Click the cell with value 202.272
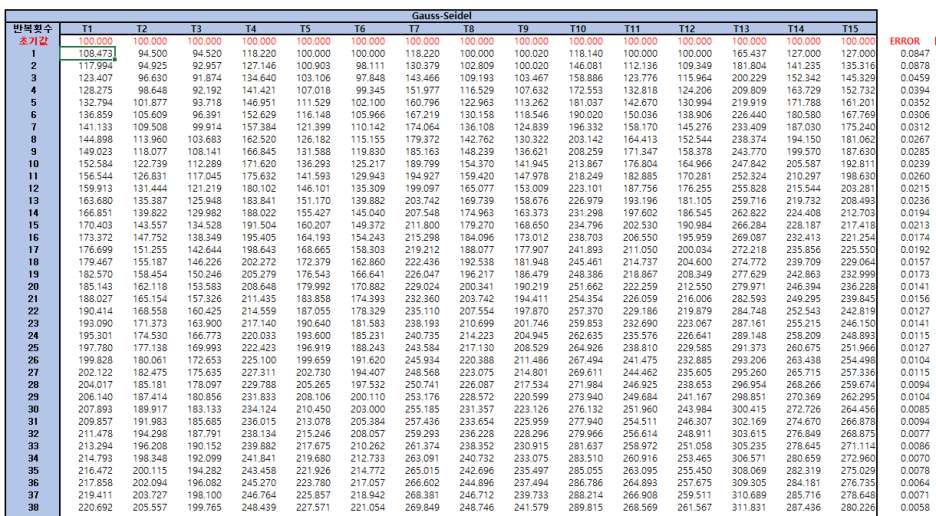 pos(251,262)
